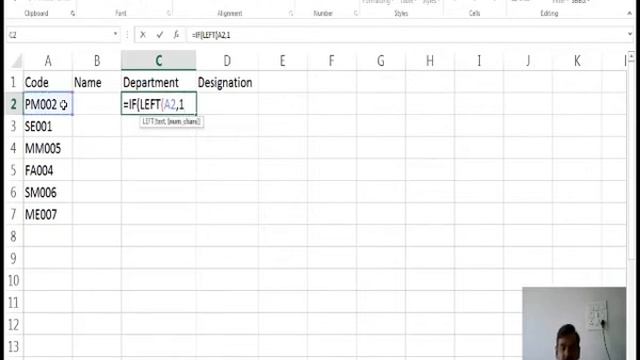The width and height of the screenshot is (640, 360).
Task: Select all cells with corner triangle
Action: (16, 61)
